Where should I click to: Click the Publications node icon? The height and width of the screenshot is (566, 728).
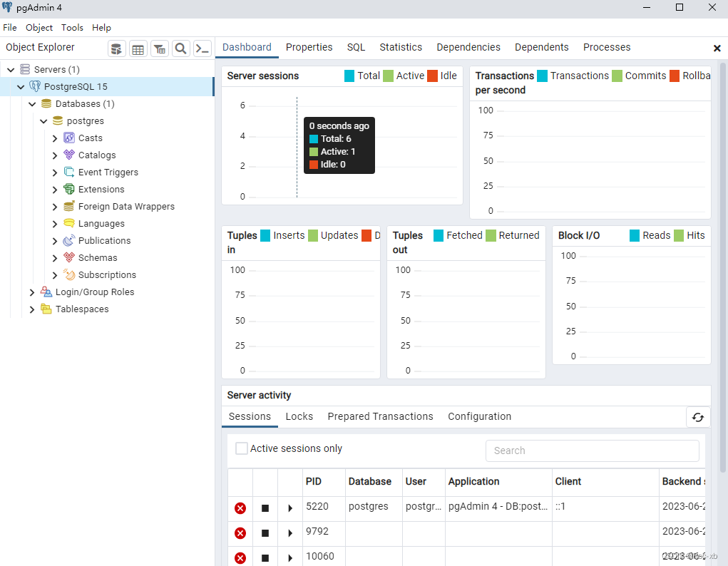click(68, 240)
